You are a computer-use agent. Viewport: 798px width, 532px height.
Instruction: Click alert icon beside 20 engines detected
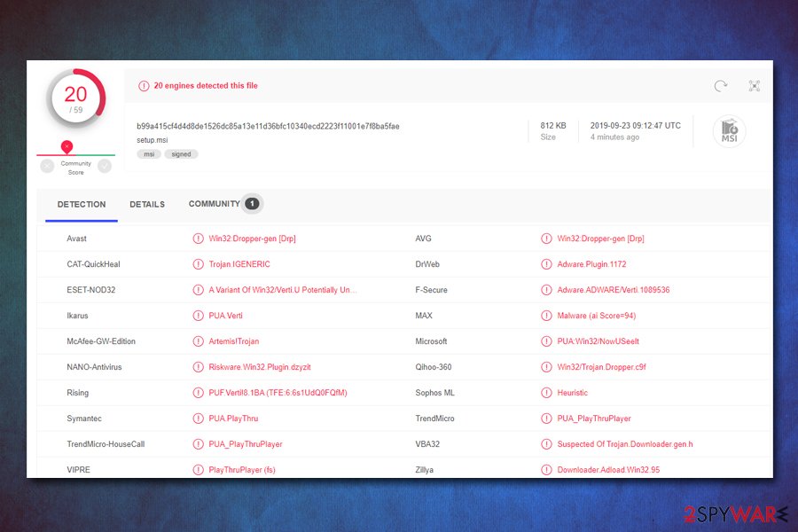tap(144, 86)
